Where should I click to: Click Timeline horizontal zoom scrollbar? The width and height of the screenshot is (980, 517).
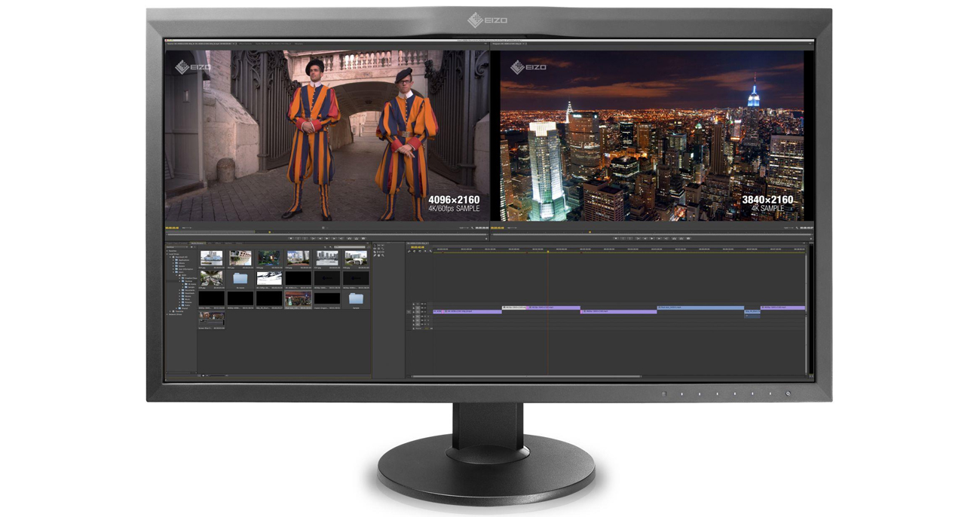[526, 376]
